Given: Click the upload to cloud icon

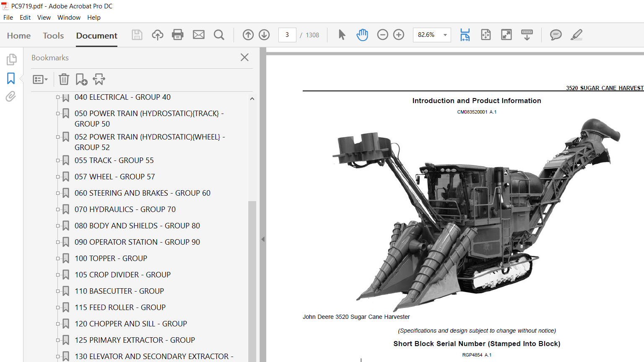Looking at the screenshot, I should (158, 35).
